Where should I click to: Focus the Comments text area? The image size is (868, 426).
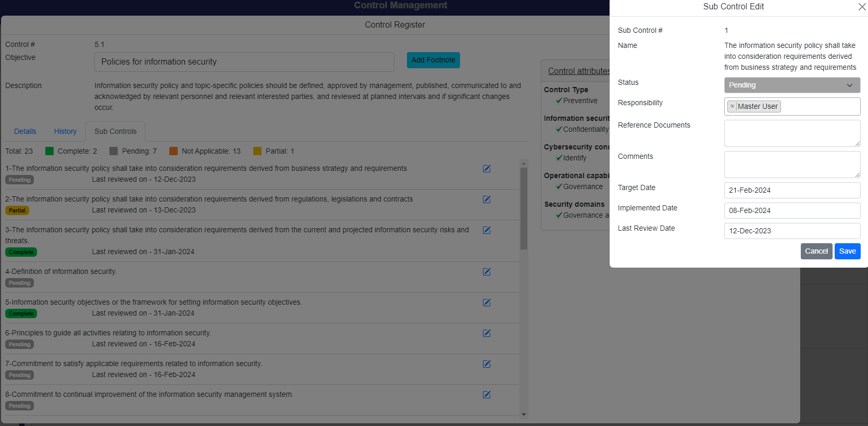click(791, 164)
